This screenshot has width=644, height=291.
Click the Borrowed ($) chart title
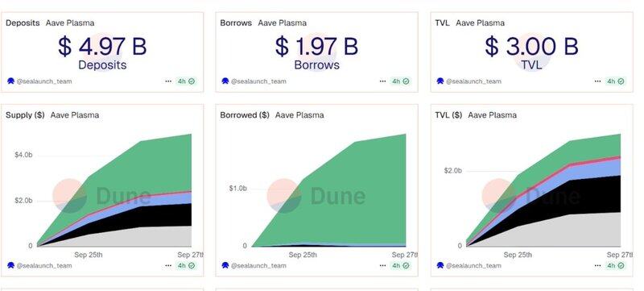coord(245,115)
